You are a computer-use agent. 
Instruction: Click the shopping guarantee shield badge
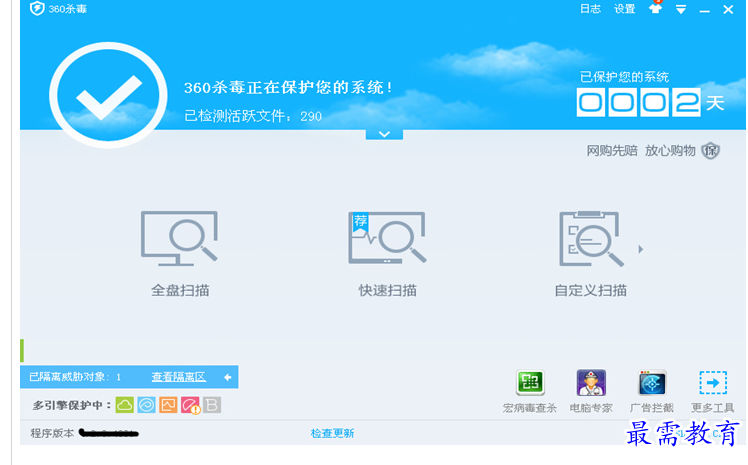710,151
